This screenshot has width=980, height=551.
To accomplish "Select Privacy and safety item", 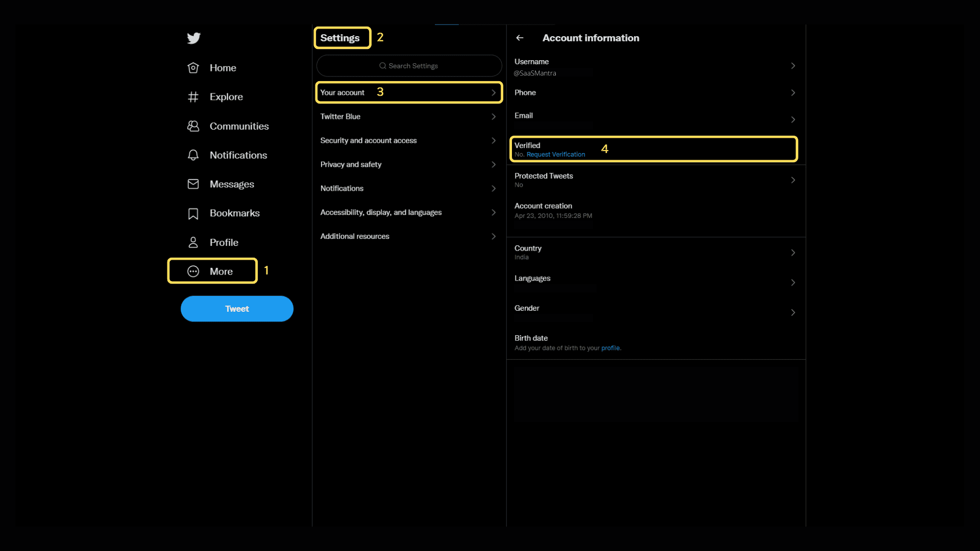I will click(x=409, y=164).
